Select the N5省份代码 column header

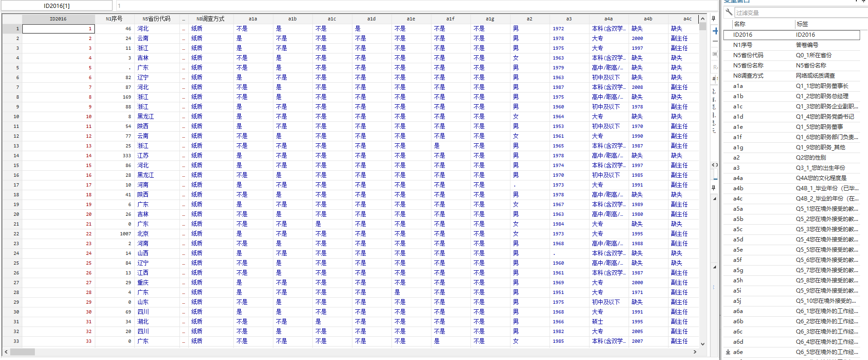[157, 19]
